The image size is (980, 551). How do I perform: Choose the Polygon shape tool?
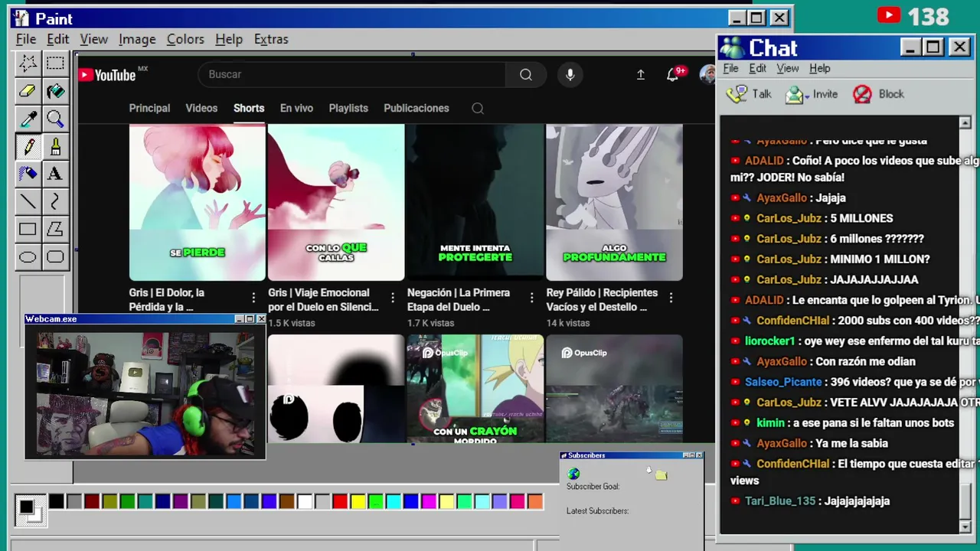coord(55,229)
